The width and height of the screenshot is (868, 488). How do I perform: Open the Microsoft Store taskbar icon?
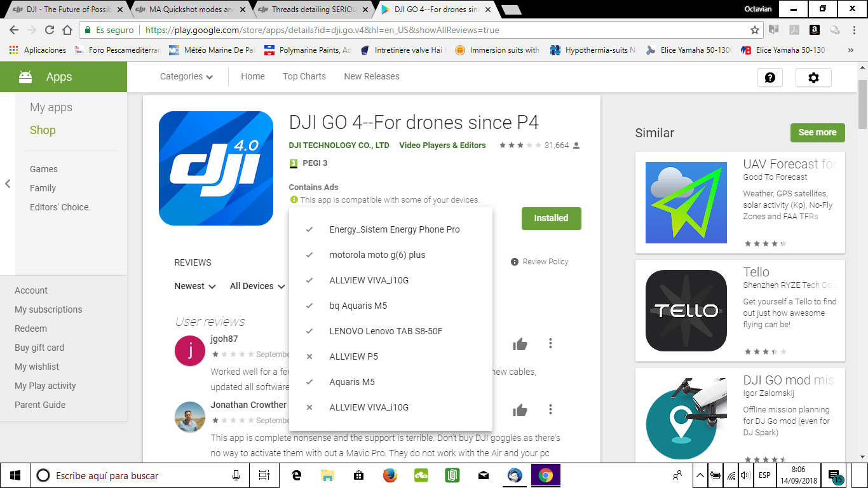[x=358, y=475]
